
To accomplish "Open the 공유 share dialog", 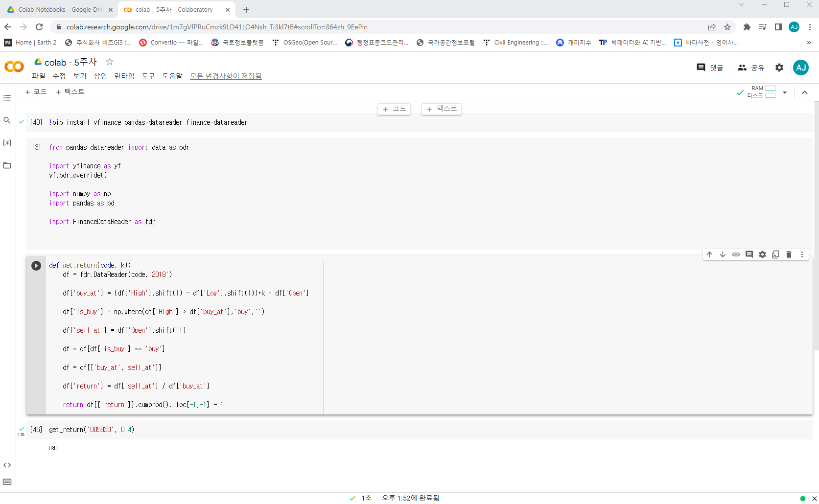I will coord(750,68).
